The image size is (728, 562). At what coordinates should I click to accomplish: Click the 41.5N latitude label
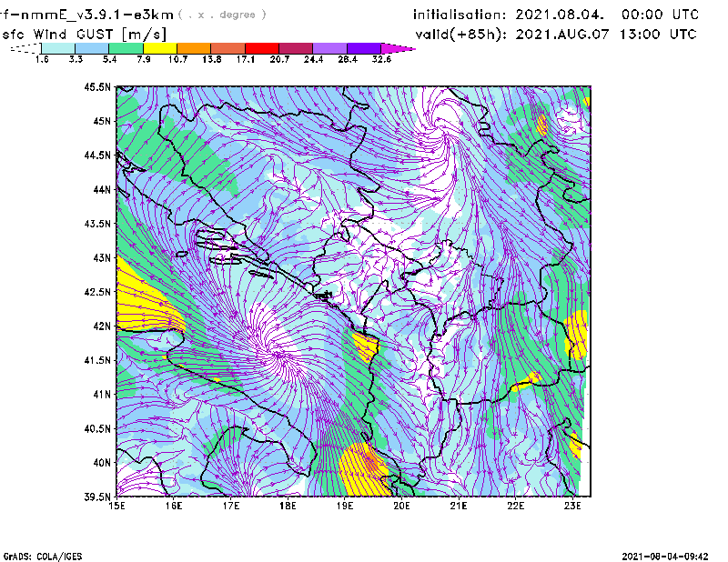(97, 360)
